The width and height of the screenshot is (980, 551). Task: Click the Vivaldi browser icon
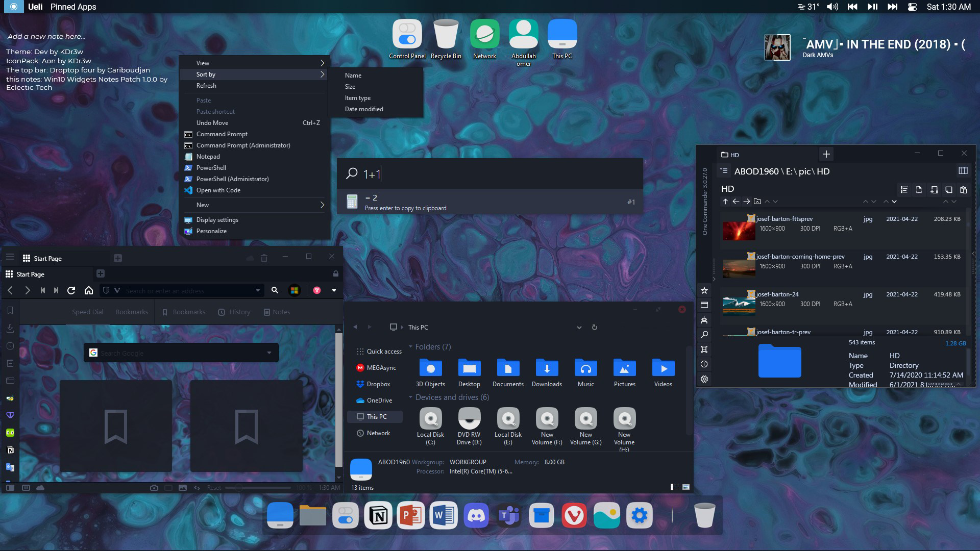[x=574, y=516]
